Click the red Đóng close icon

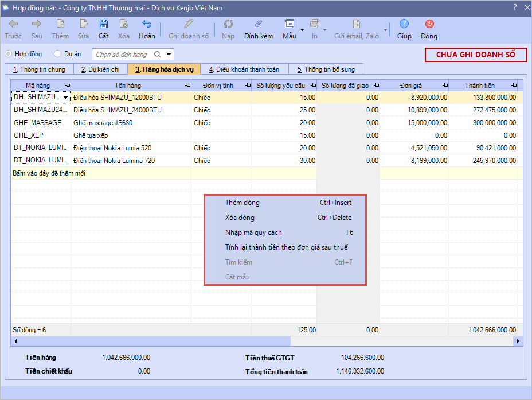pyautogui.click(x=429, y=24)
